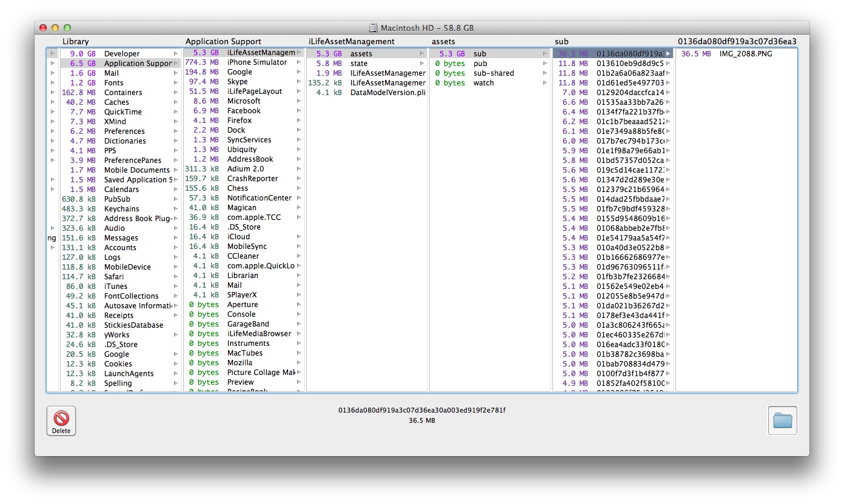Select the Firefox folder row
Viewport: 844px width, 504px height.
click(x=239, y=121)
